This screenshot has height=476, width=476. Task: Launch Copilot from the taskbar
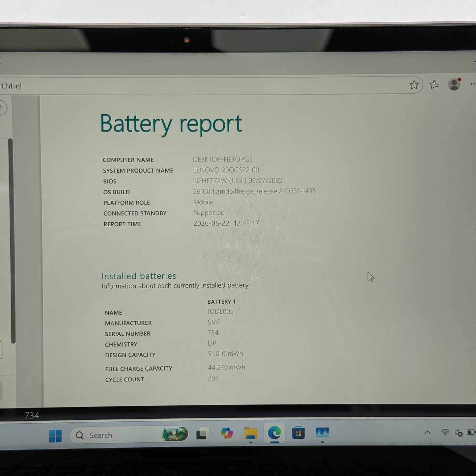(x=227, y=433)
